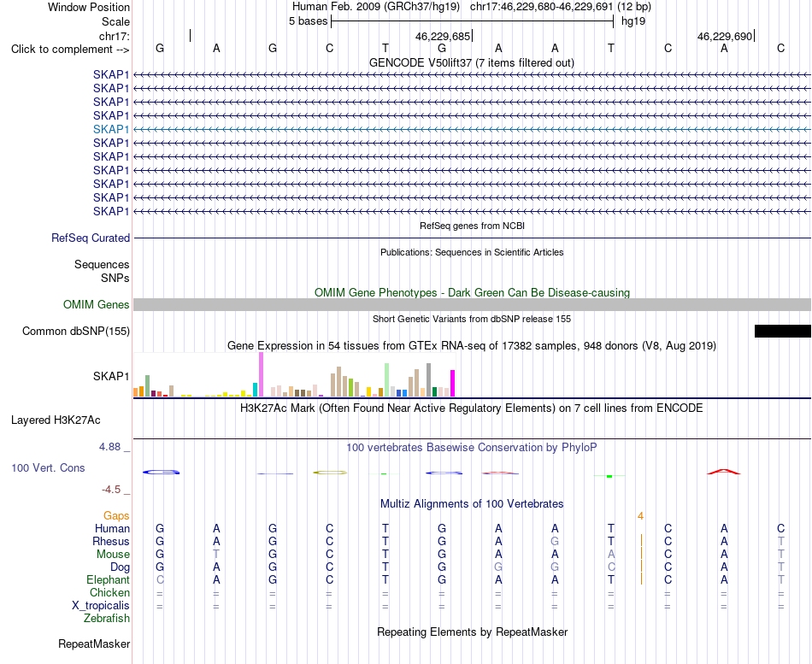Viewport: 812px width, 664px height.
Task: Click the Mouse species label
Action: pos(113,555)
